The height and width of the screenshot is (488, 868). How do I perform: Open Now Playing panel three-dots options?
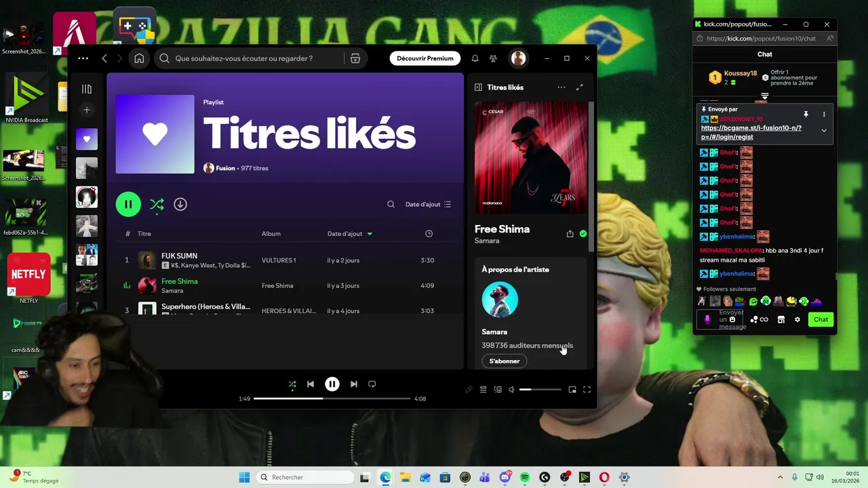pos(561,87)
